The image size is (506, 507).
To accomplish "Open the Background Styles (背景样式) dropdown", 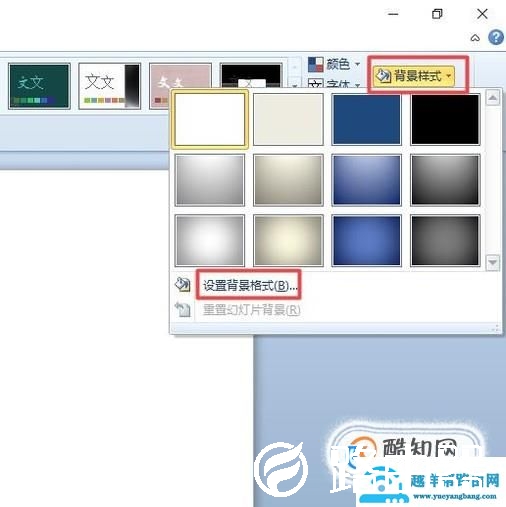I will coord(414,76).
